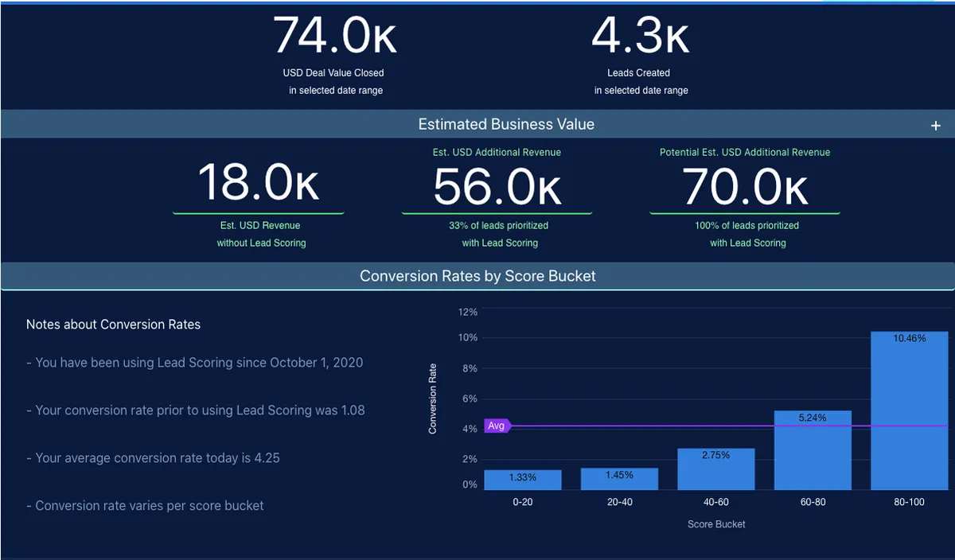The width and height of the screenshot is (955, 560).
Task: Click the Conversion Rate axis title
Action: click(x=433, y=398)
